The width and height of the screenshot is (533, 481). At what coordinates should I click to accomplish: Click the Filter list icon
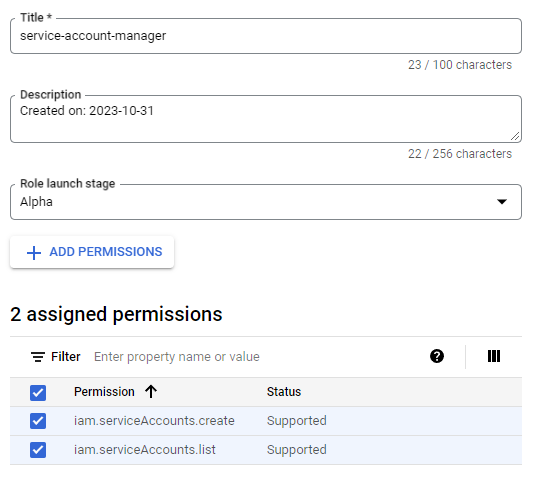point(38,357)
